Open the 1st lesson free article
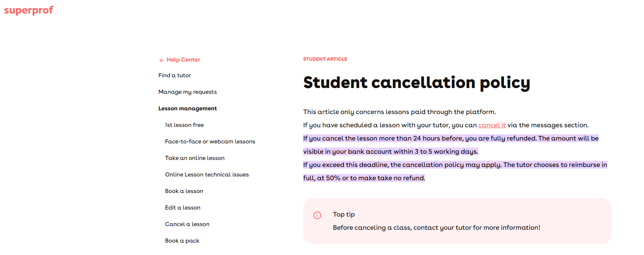The width and height of the screenshot is (644, 255). pos(184,125)
